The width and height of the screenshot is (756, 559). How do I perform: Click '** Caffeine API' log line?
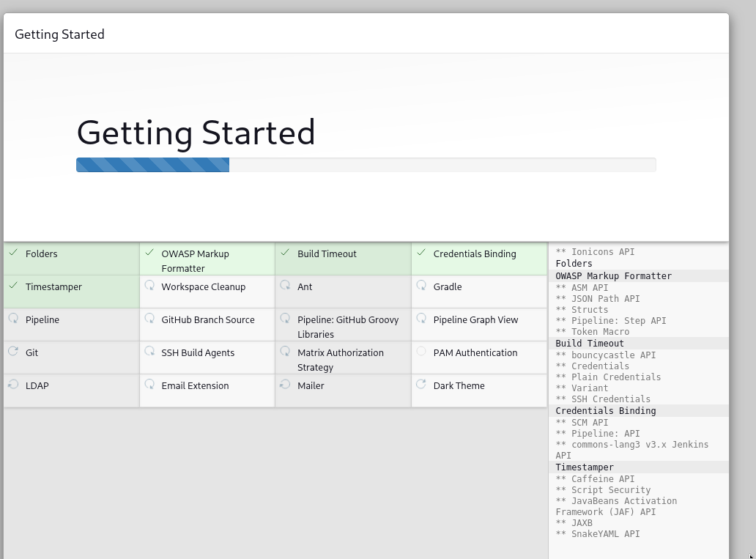pyautogui.click(x=595, y=479)
